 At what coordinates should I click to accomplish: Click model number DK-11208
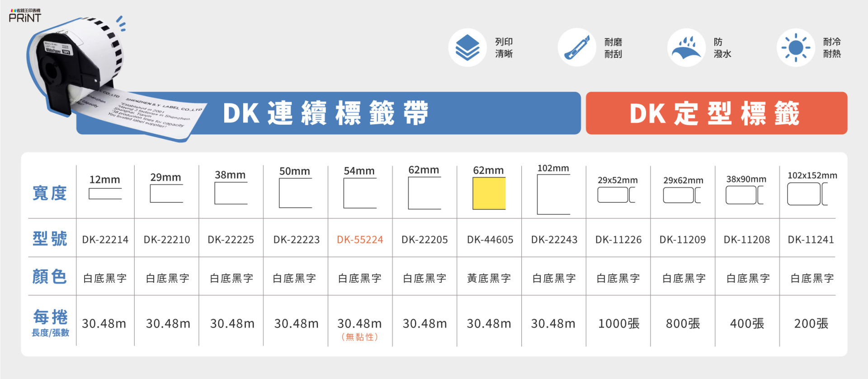tap(747, 239)
